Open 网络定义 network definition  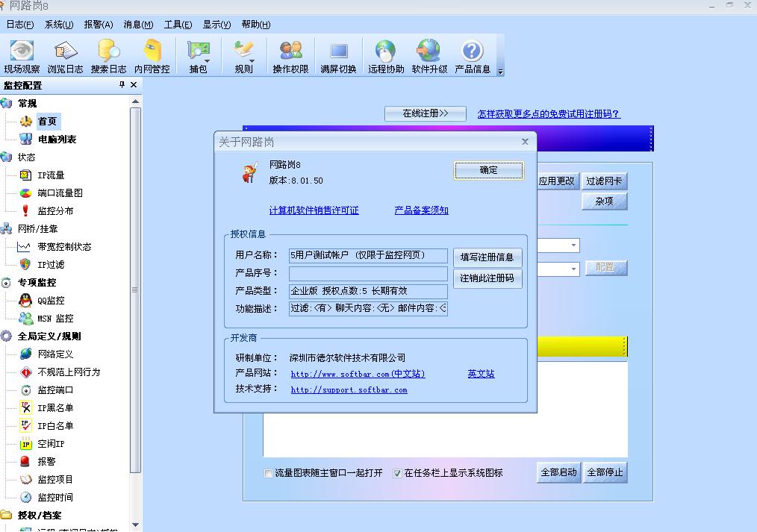tap(55, 354)
